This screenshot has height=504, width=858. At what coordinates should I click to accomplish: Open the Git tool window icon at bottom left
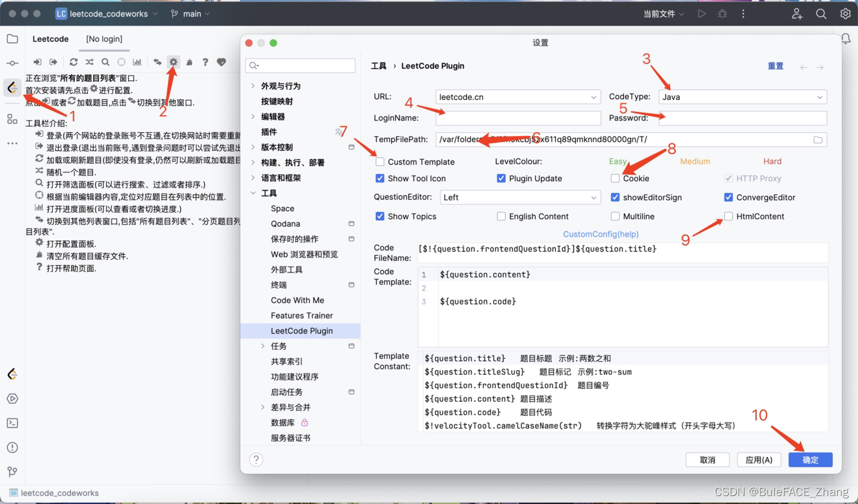12,472
